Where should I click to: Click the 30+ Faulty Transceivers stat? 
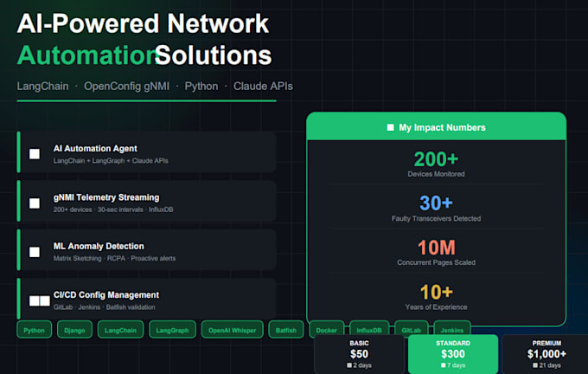[x=436, y=208]
